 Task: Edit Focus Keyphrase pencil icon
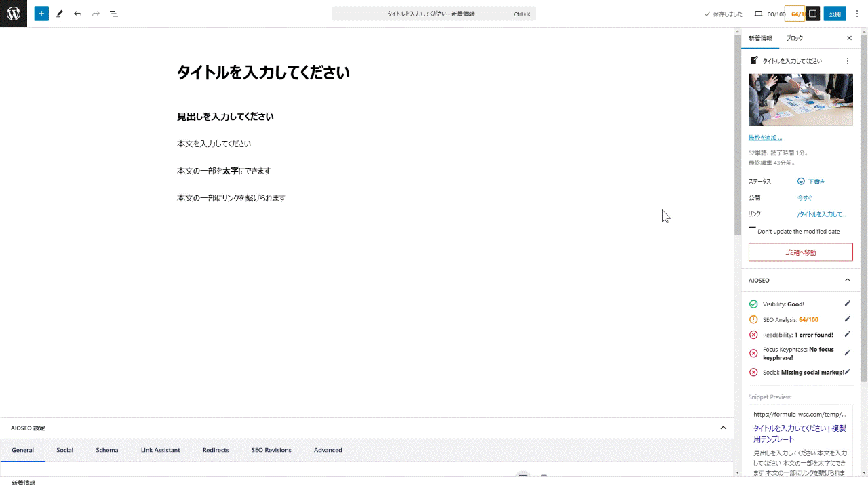click(847, 352)
